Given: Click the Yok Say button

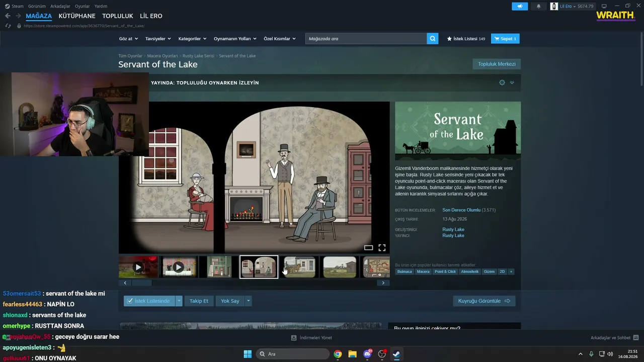Looking at the screenshot, I should click(230, 301).
